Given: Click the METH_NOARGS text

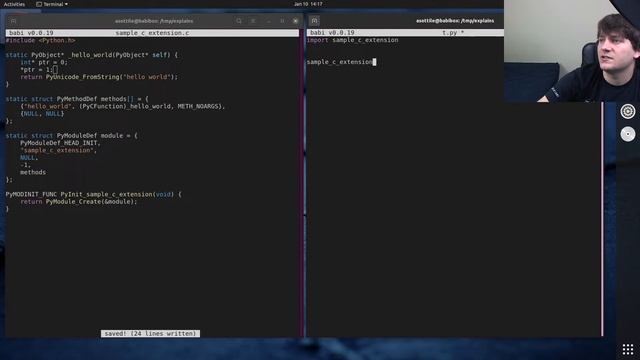Looking at the screenshot, I should pos(199,106).
